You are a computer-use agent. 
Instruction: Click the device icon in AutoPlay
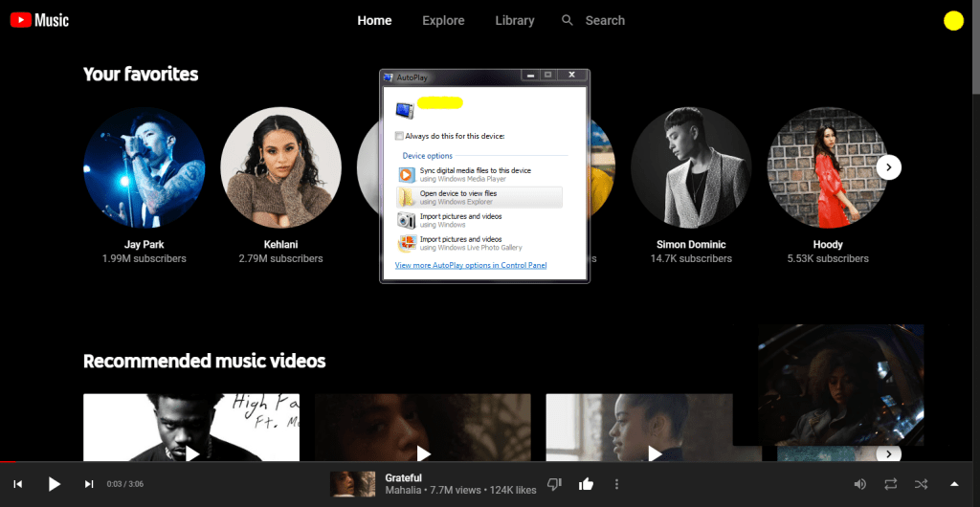tap(405, 110)
